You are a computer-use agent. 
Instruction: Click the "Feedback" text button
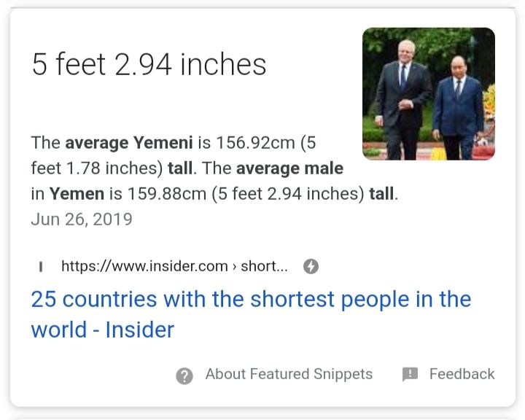point(462,374)
